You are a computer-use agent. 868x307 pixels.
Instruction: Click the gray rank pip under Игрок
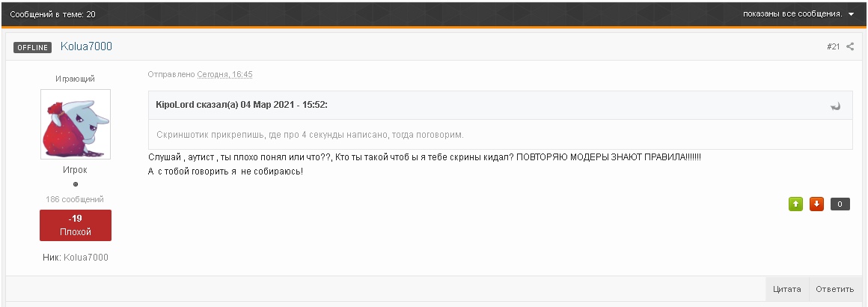76,184
